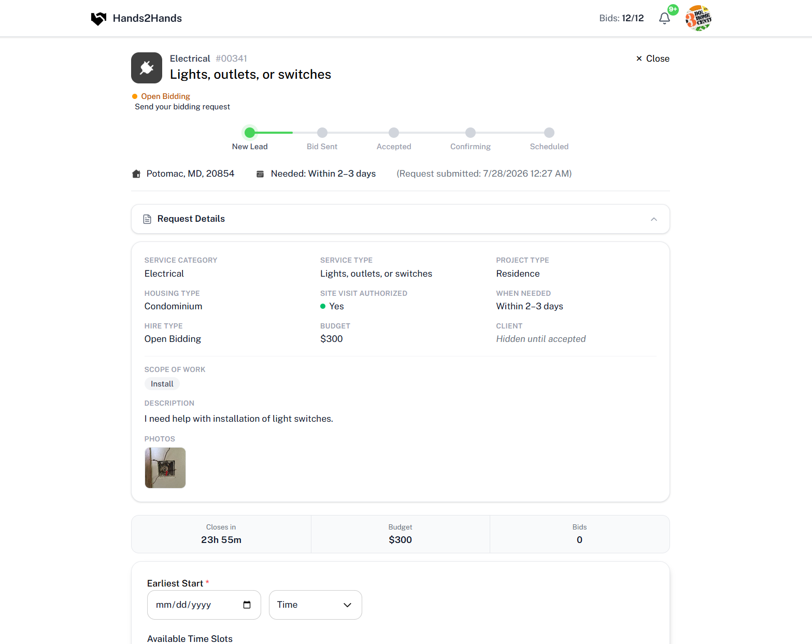Click the Needed: Within 2–3 days text

[x=323, y=174]
